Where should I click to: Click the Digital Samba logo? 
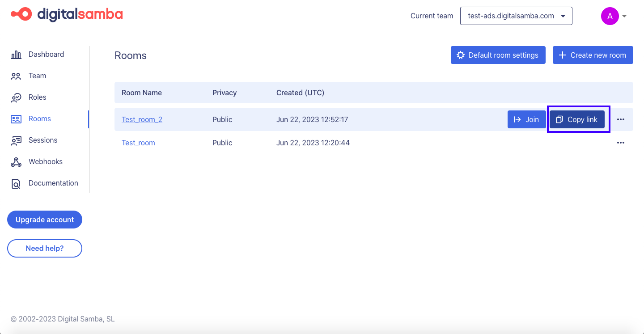tap(66, 14)
